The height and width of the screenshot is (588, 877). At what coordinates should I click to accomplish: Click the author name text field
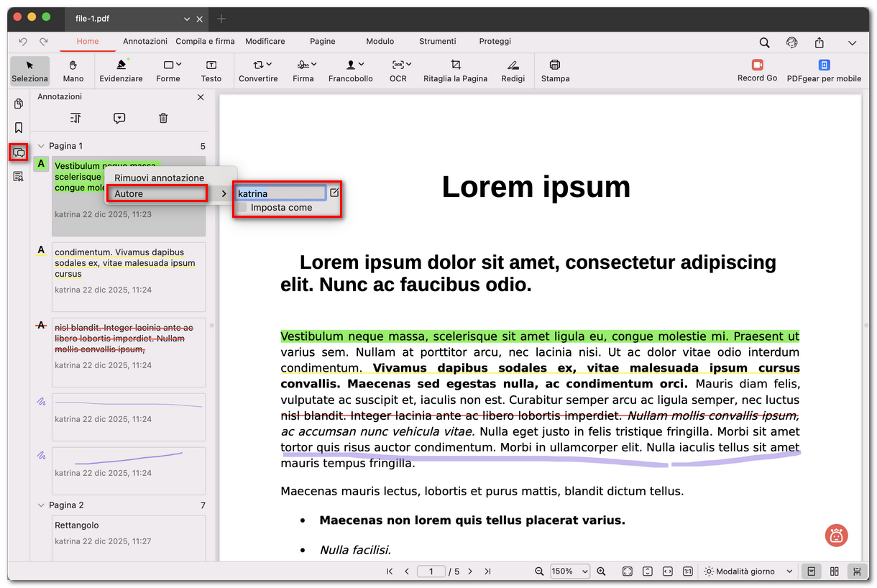(x=281, y=193)
